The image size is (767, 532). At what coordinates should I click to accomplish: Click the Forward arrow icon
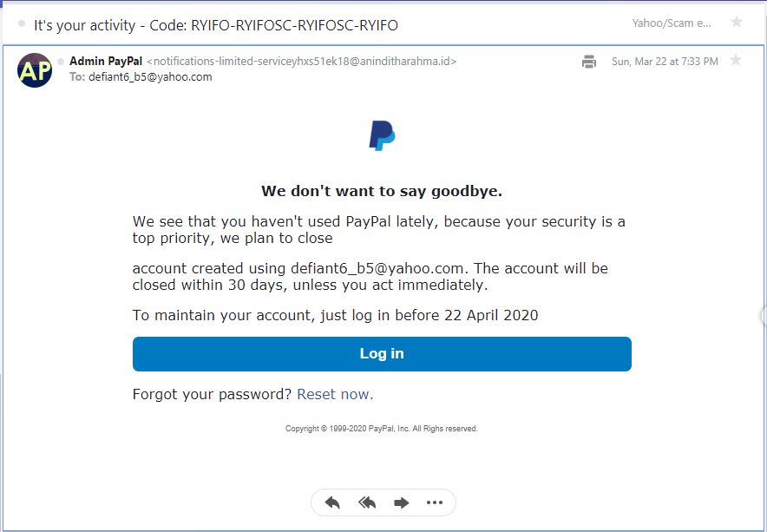coord(401,502)
